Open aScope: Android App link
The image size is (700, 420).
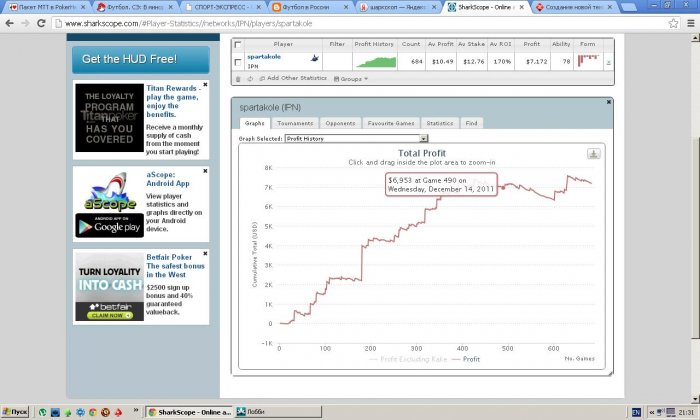click(168, 179)
